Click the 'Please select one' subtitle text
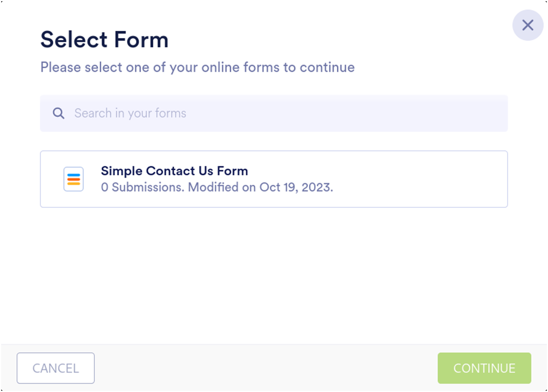Viewport: 548px width, 392px height. coord(197,67)
